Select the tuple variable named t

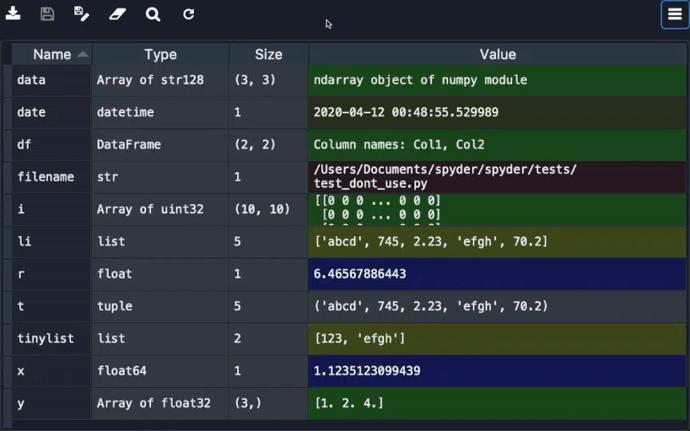(21, 306)
